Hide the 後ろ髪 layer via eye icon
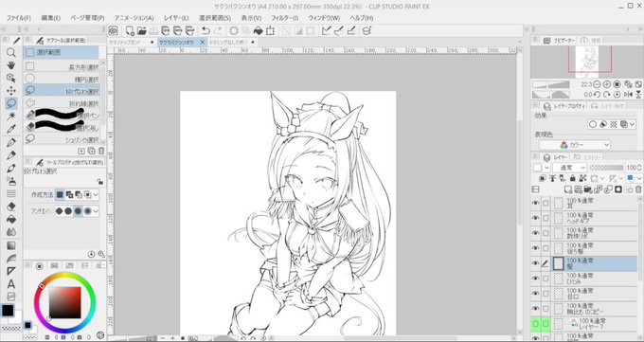This screenshot has width=644, height=342. [x=535, y=248]
